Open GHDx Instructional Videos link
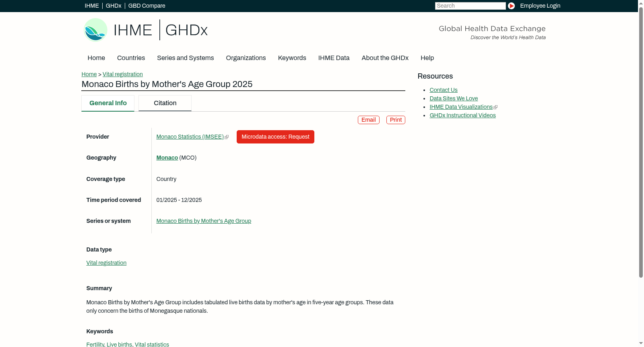The height and width of the screenshot is (347, 644). click(x=462, y=116)
